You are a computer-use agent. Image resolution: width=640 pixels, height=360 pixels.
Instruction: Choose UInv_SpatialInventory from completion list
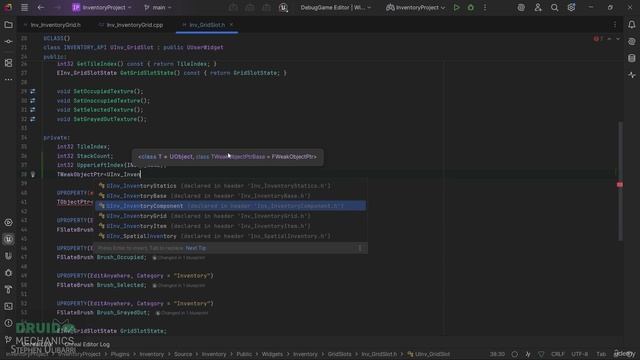click(231, 236)
